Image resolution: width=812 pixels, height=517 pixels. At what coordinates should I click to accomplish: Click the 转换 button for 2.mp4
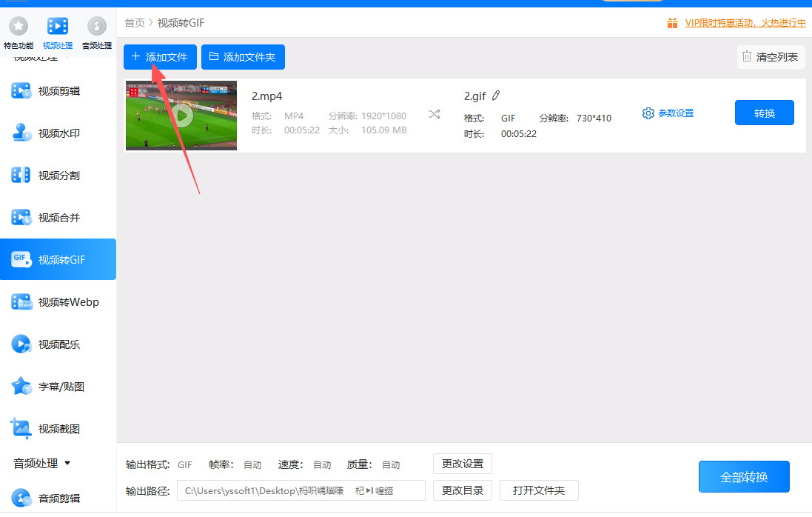765,113
